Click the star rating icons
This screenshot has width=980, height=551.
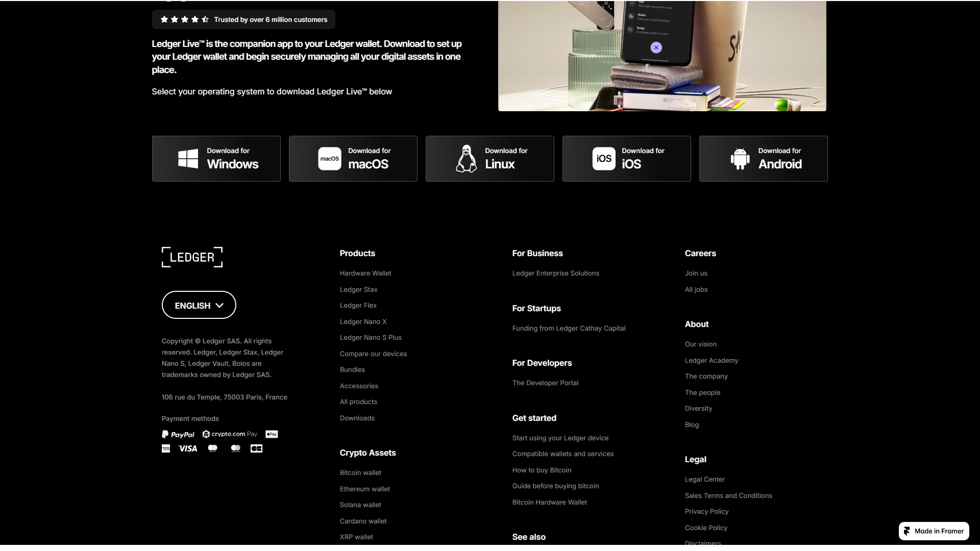tap(185, 19)
